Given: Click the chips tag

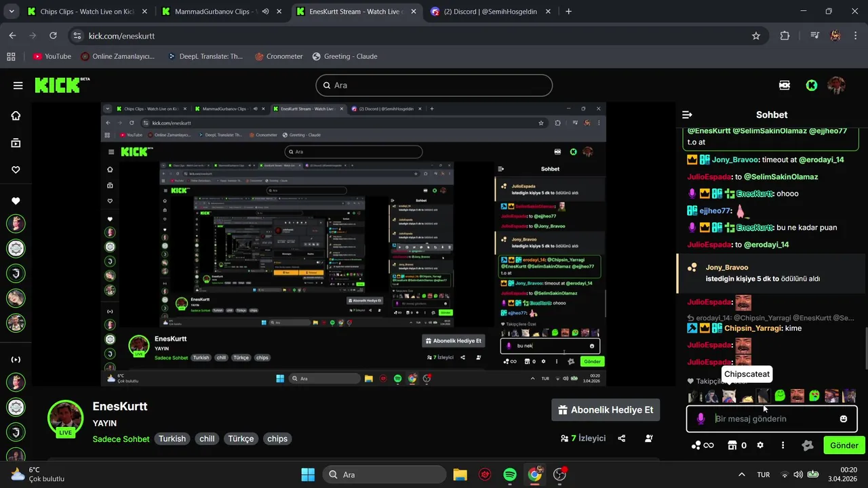Looking at the screenshot, I should pos(277,439).
